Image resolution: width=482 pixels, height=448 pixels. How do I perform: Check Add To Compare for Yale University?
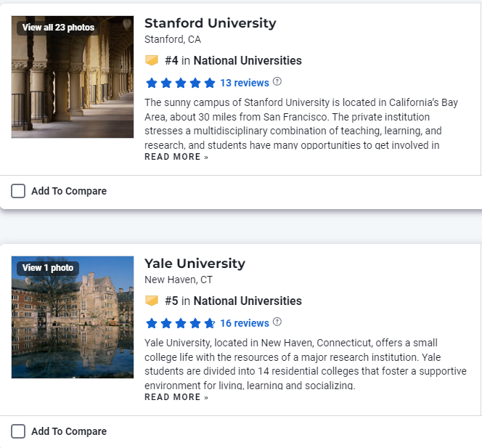click(x=18, y=431)
